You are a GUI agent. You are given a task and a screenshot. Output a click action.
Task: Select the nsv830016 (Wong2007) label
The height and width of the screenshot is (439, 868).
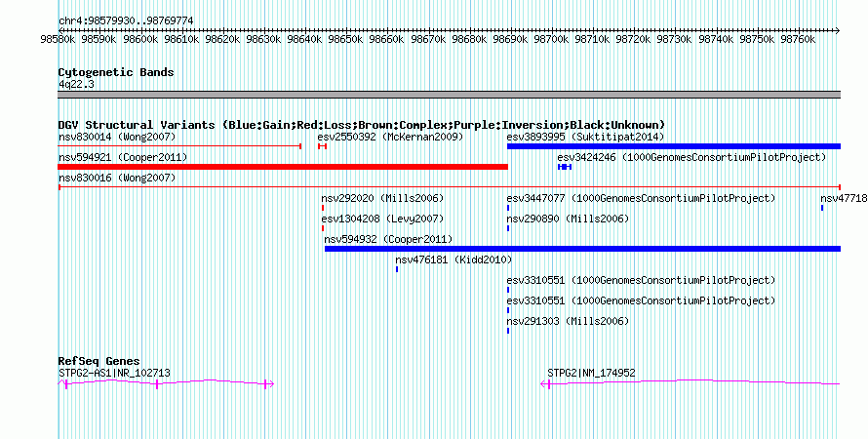tap(117, 179)
